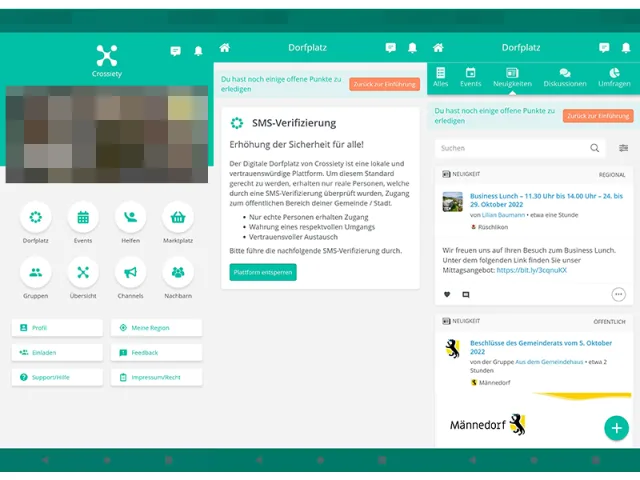Click the Männedorf location tag

point(490,382)
